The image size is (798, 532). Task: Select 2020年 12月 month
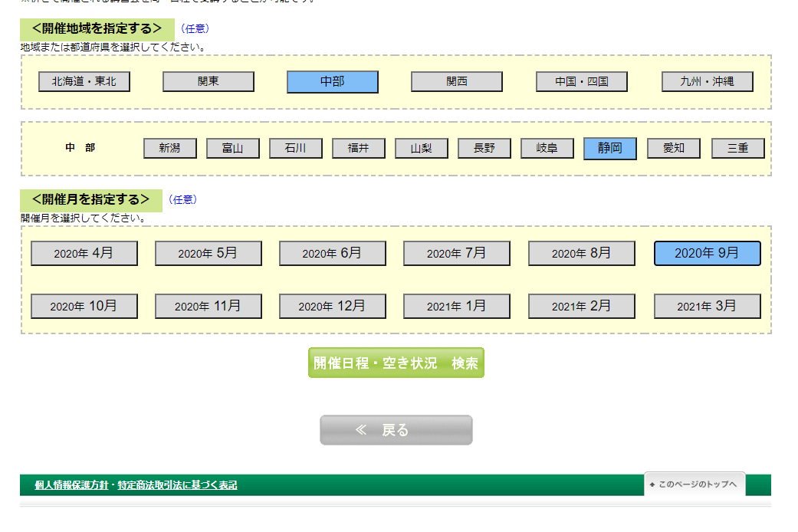pyautogui.click(x=333, y=307)
